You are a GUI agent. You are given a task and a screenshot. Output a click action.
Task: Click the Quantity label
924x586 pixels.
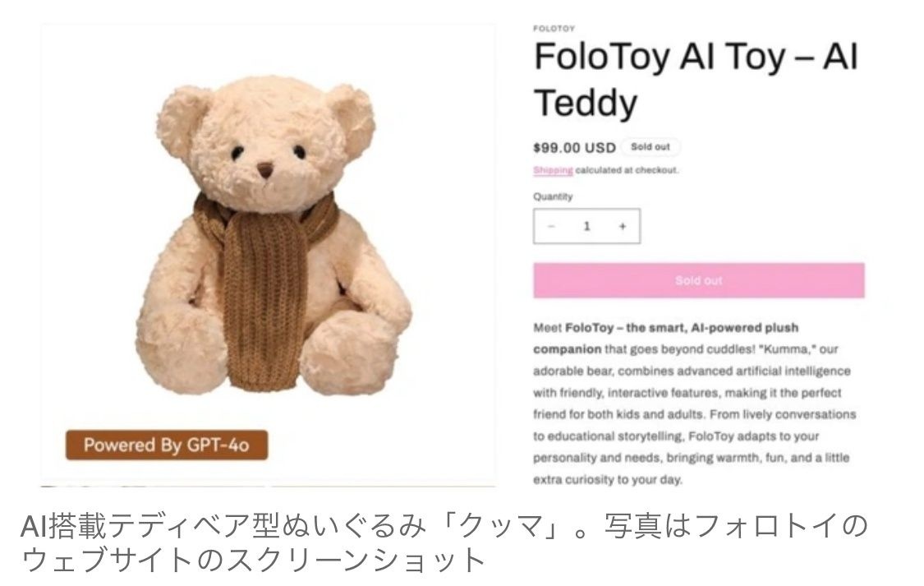[x=553, y=196]
